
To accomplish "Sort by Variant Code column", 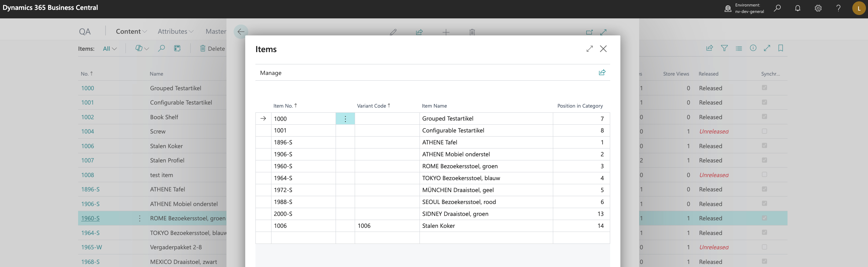I will click(x=373, y=106).
